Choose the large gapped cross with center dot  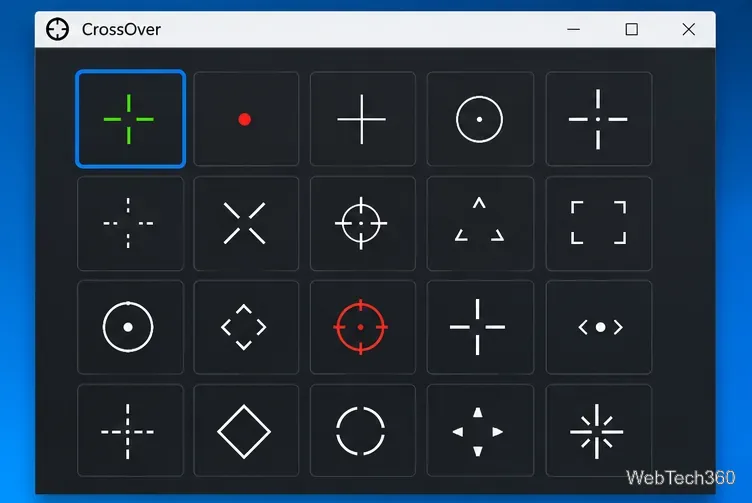599,119
